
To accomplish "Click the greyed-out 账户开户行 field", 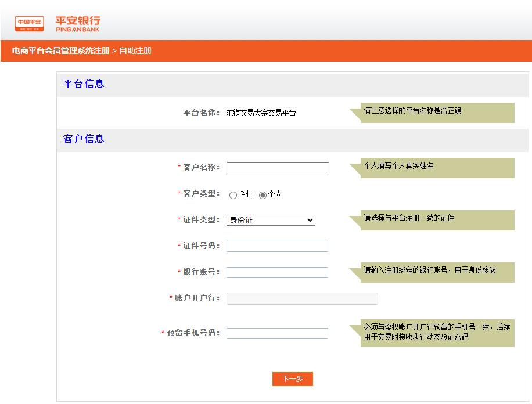I will pyautogui.click(x=302, y=298).
